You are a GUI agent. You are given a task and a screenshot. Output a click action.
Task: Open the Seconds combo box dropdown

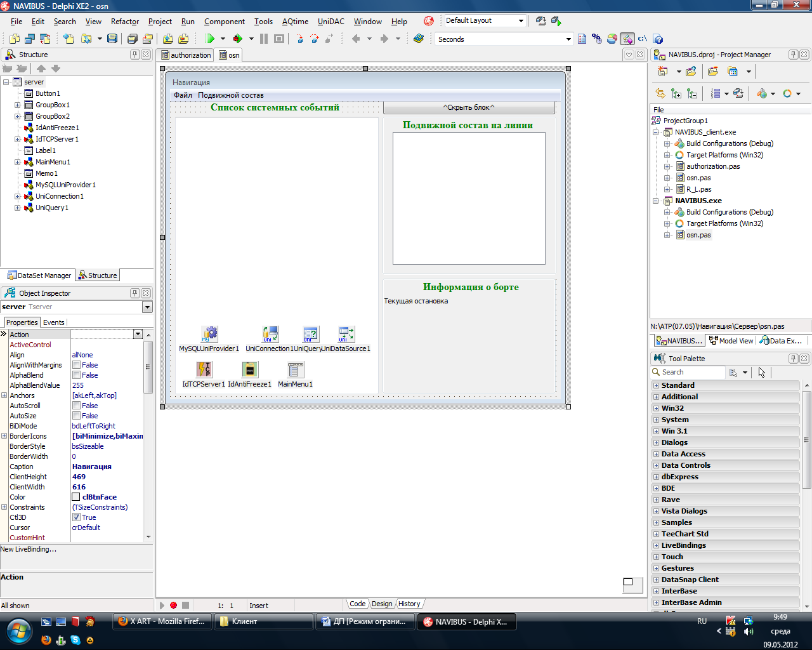coord(568,39)
